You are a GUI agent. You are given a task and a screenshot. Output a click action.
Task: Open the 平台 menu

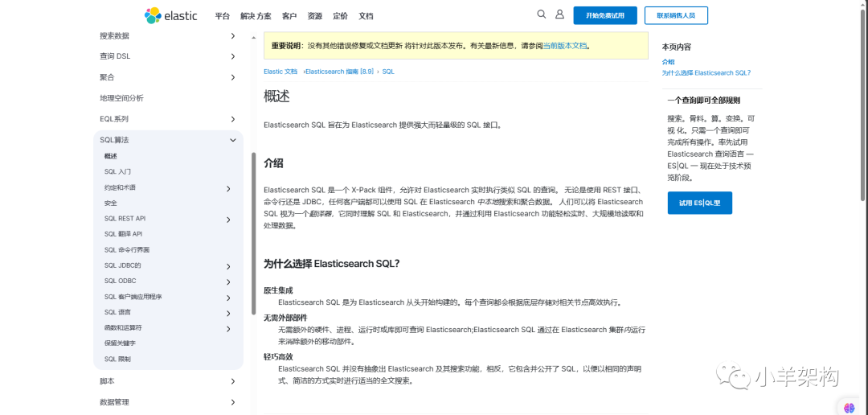click(222, 16)
